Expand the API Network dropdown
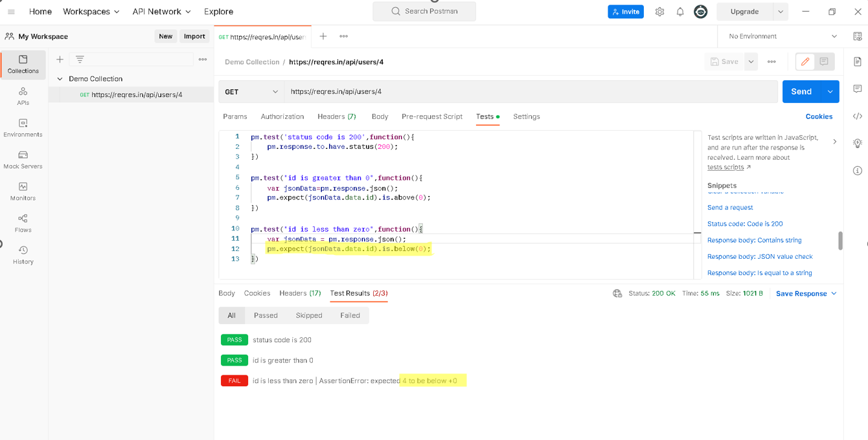The height and width of the screenshot is (440, 868). [x=162, y=12]
